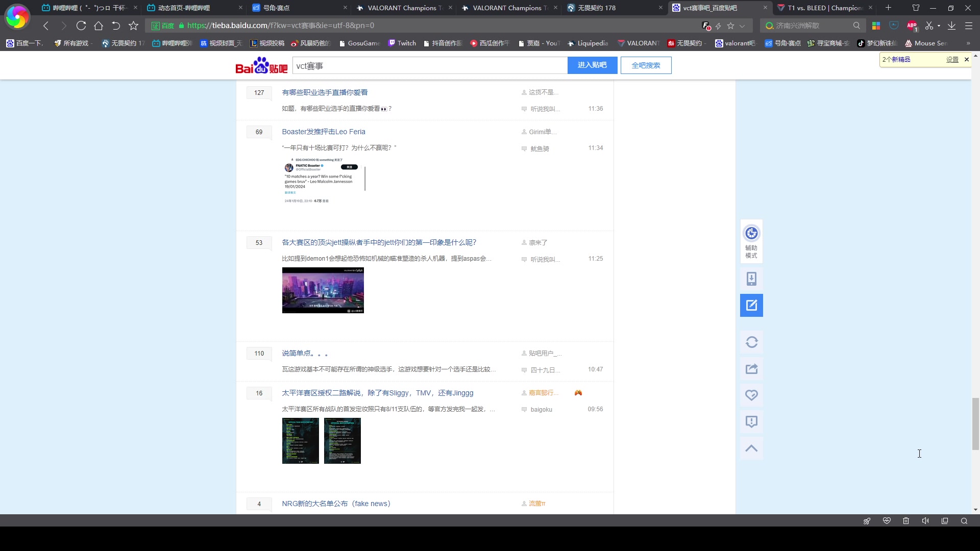Toggle the 辅助模式 accessibility mode

pos(751,241)
